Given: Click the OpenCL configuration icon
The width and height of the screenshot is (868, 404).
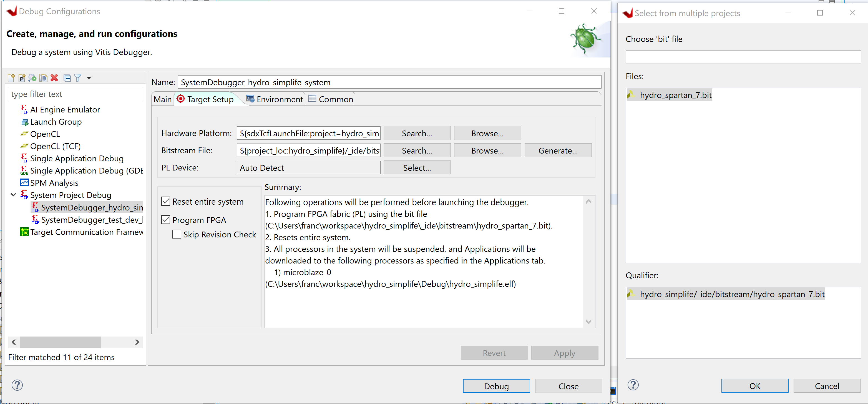Looking at the screenshot, I should coord(24,134).
